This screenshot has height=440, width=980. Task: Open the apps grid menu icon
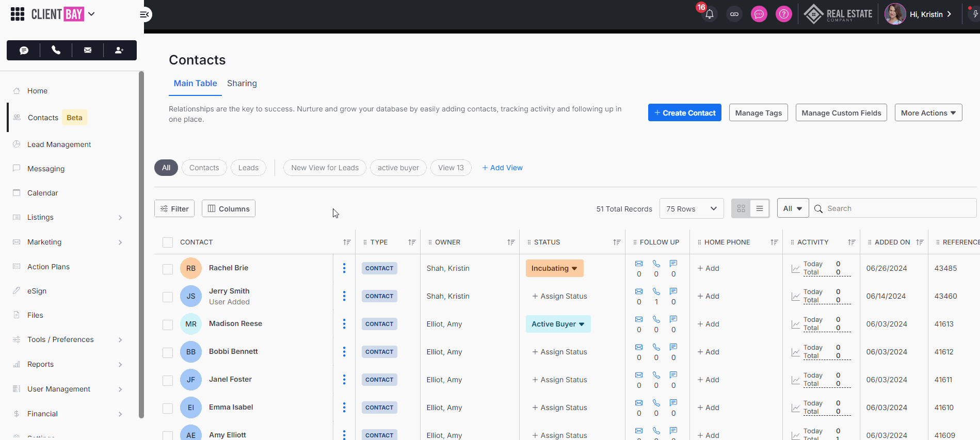click(x=18, y=14)
